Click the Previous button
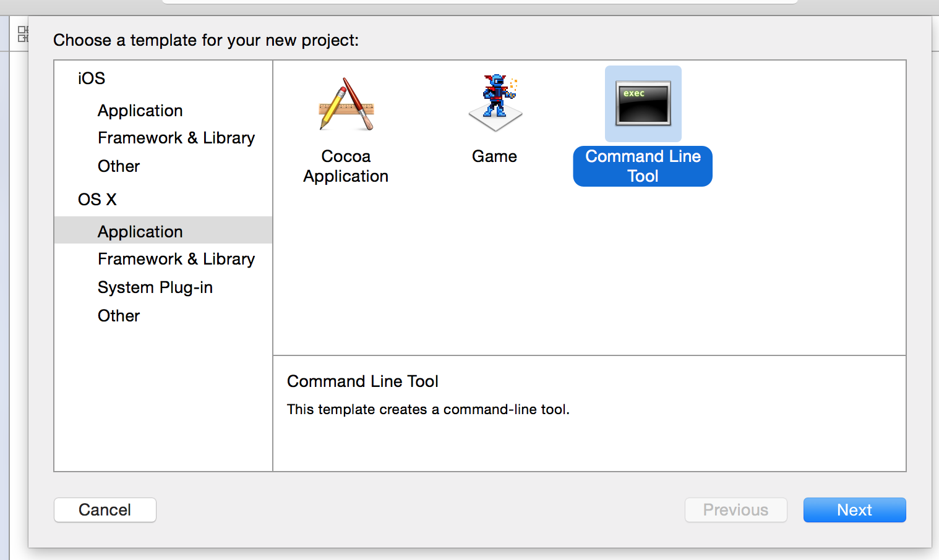The width and height of the screenshot is (939, 560). pyautogui.click(x=735, y=510)
